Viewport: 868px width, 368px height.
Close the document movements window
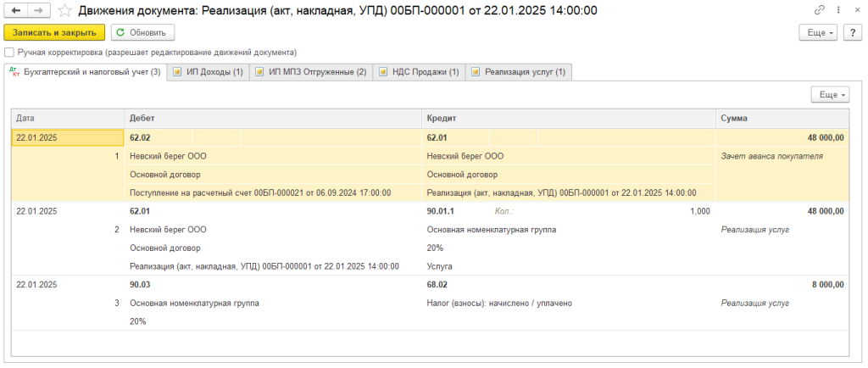click(854, 10)
